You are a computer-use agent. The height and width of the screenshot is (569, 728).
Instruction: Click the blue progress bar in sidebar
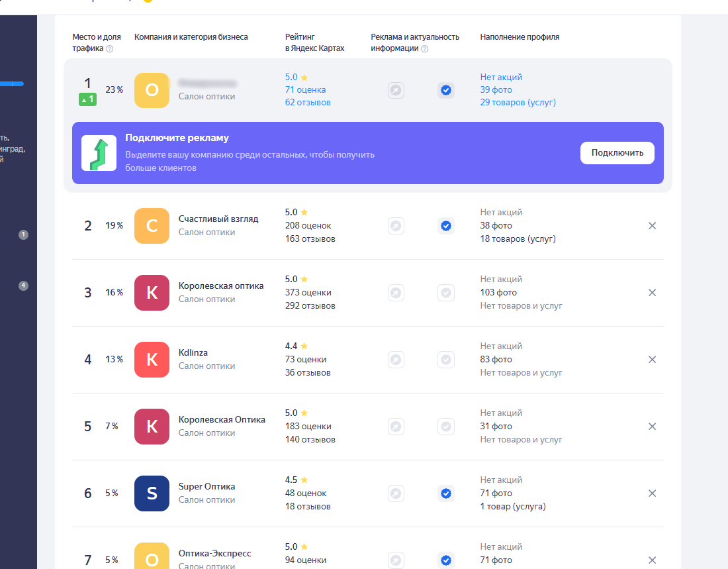[x=12, y=84]
